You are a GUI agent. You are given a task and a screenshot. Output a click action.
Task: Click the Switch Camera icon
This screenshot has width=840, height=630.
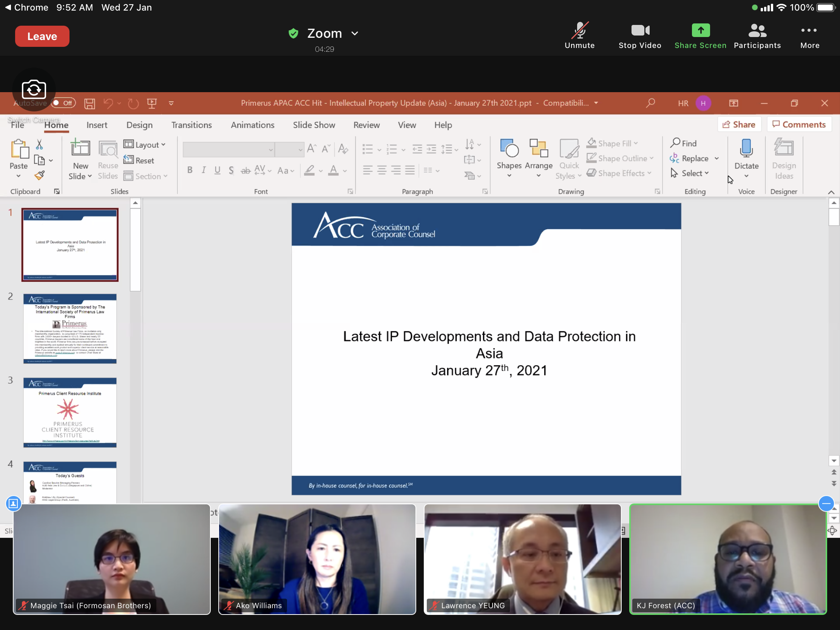coord(34,90)
